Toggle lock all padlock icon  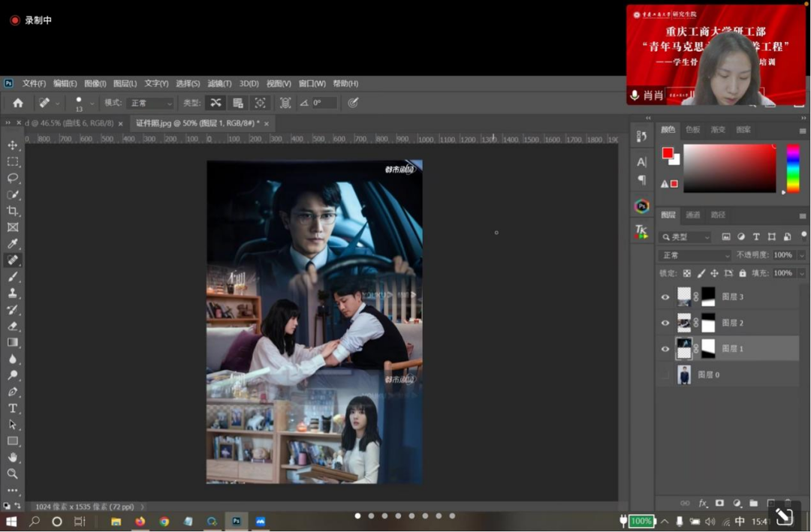[x=743, y=273]
